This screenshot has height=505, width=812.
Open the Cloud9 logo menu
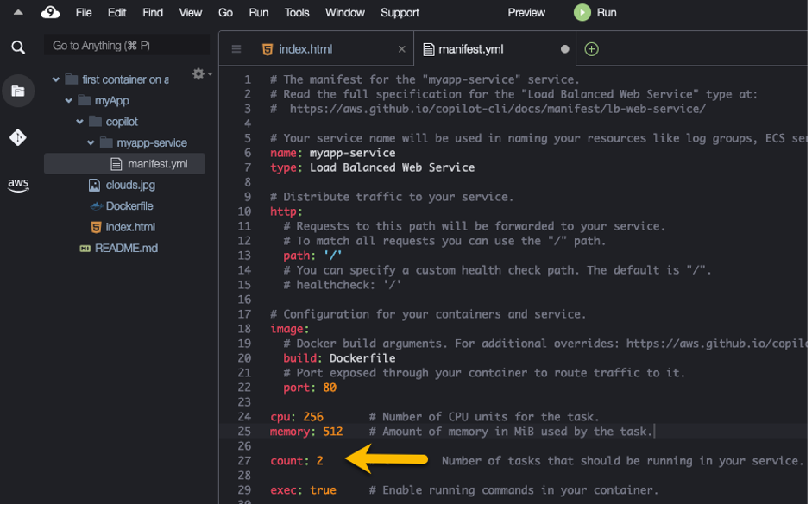pos(50,12)
